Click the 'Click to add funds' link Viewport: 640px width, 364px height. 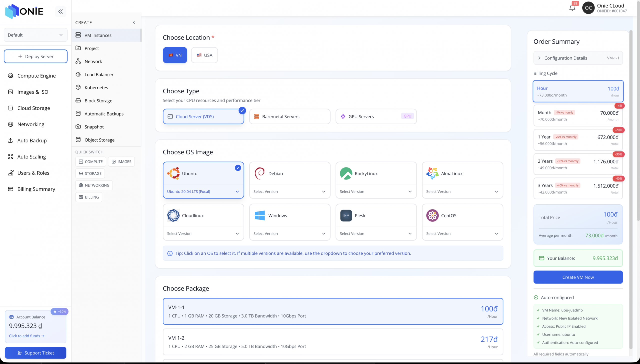(26, 336)
